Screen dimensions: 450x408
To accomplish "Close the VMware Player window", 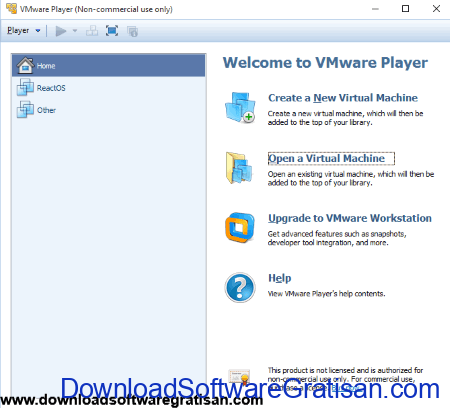I will [x=436, y=9].
